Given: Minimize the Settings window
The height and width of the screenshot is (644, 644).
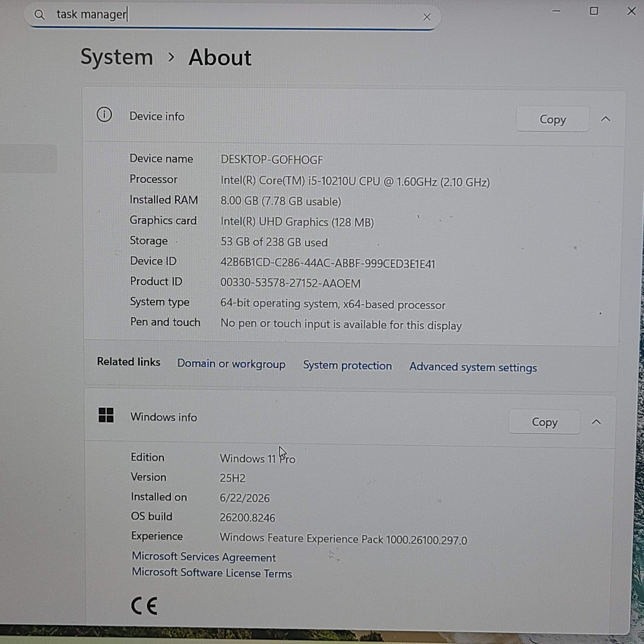Looking at the screenshot, I should pos(556,11).
